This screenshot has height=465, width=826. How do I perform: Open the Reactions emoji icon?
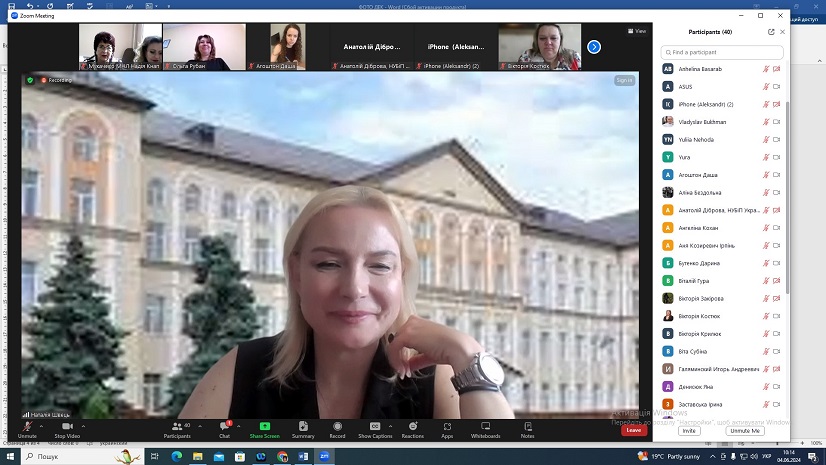click(x=412, y=426)
